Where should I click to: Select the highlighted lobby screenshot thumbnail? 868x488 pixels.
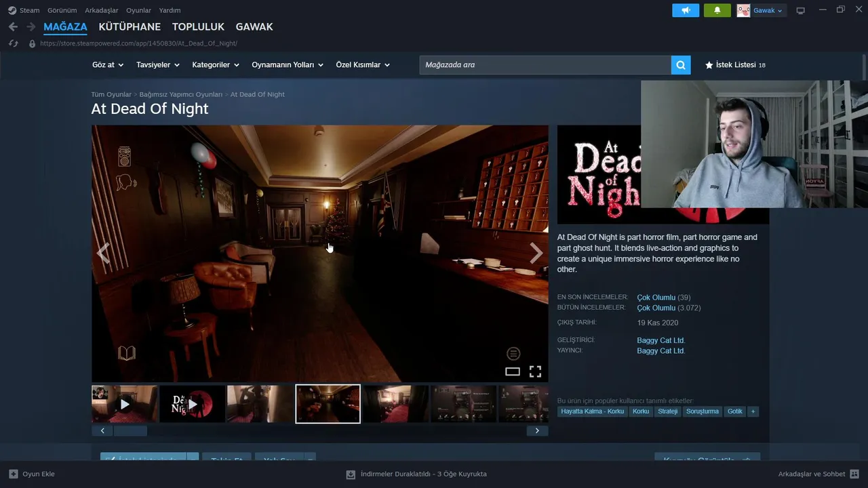point(328,404)
